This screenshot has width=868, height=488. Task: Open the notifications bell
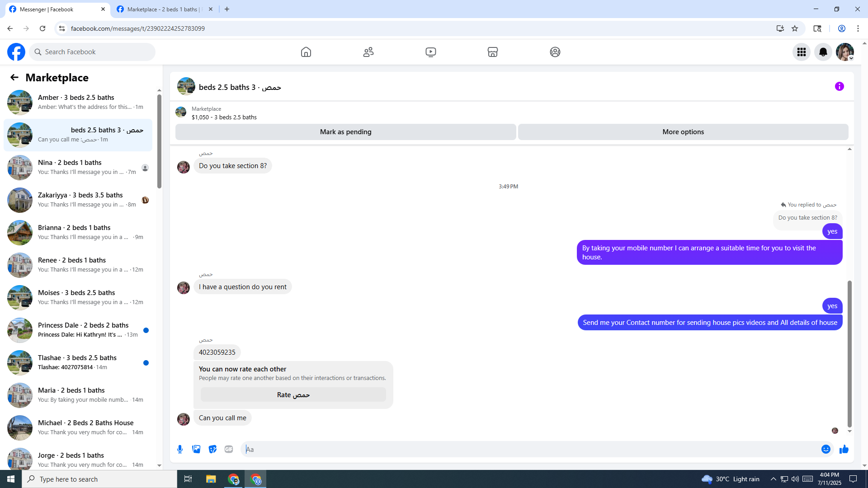coord(823,52)
